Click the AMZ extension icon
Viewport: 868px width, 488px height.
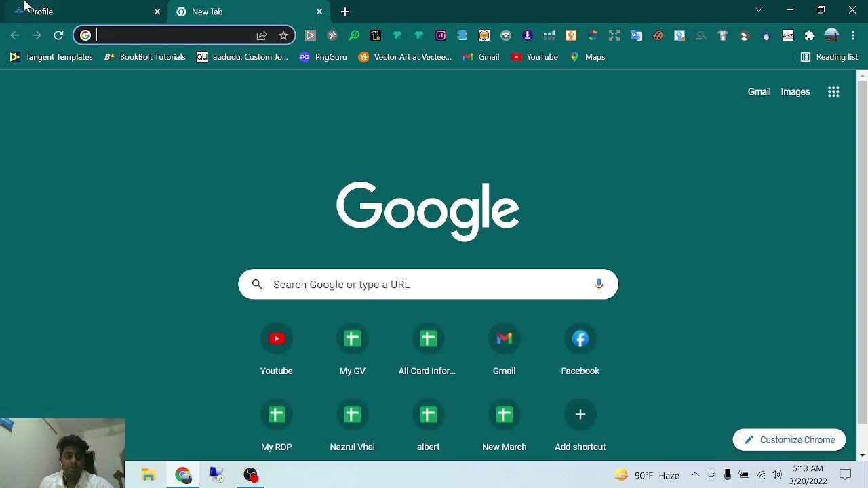tap(788, 35)
